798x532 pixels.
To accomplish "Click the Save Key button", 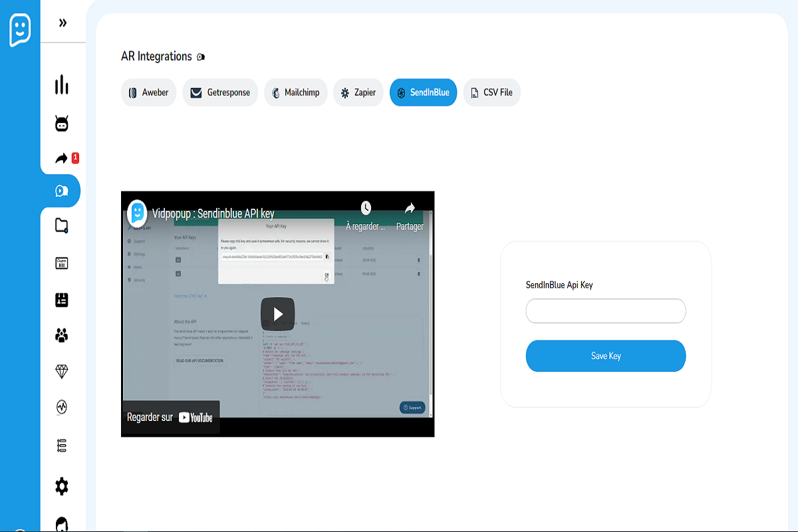I will point(606,356).
